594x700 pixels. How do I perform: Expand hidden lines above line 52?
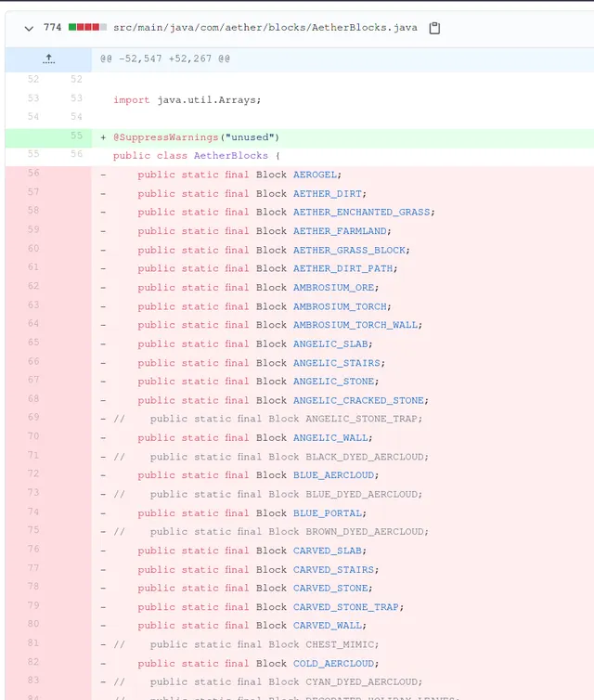pos(48,58)
